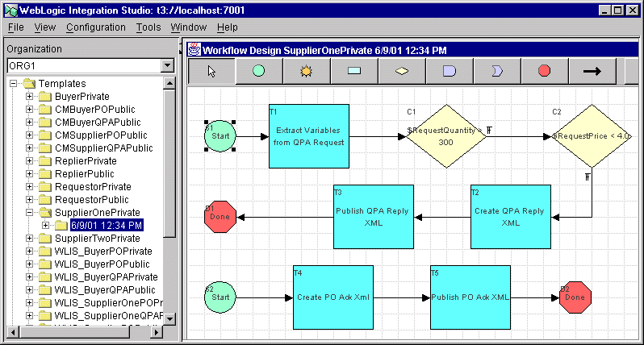Choose the purple Join node tool
The height and width of the screenshot is (345, 644).
[450, 72]
